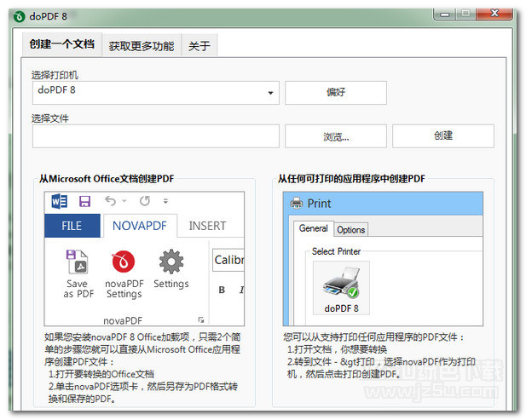Image resolution: width=526 pixels, height=420 pixels.
Task: Maximize the doPDF 8 window
Action: coord(465,14)
